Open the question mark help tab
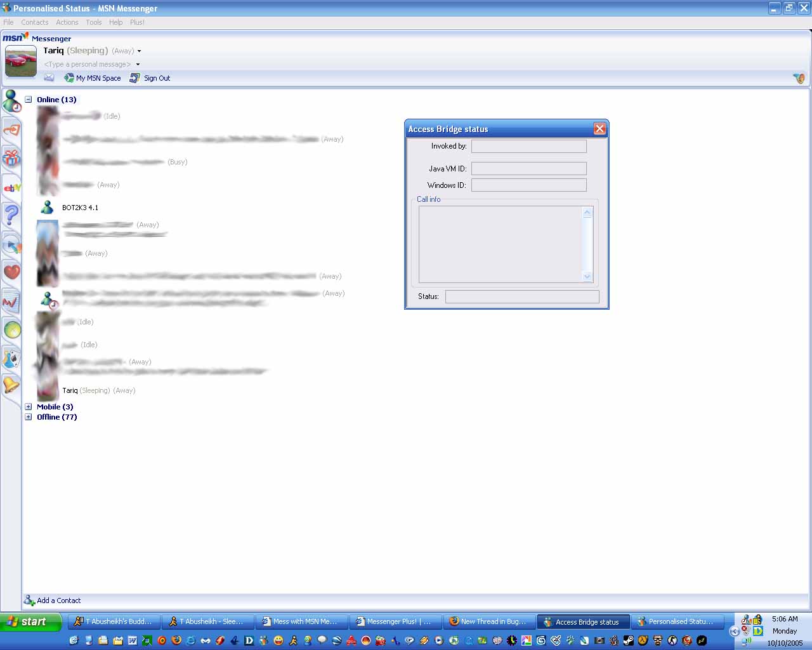Image resolution: width=812 pixels, height=650 pixels. point(11,215)
